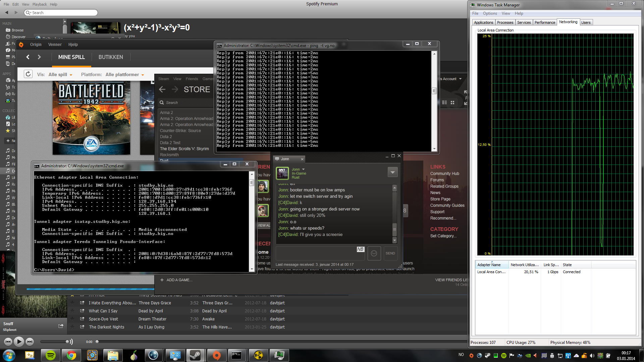Click the Steam chat message input box
644x362 pixels.
click(320, 253)
